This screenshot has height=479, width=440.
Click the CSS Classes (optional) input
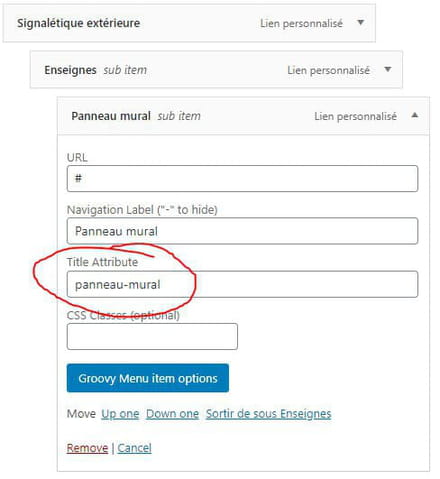[152, 336]
